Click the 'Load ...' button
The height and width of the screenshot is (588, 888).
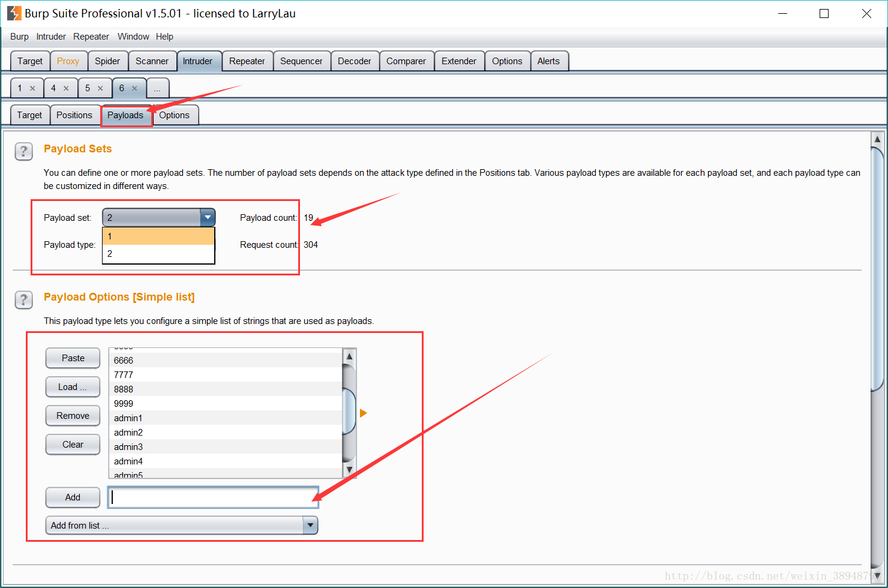73,387
